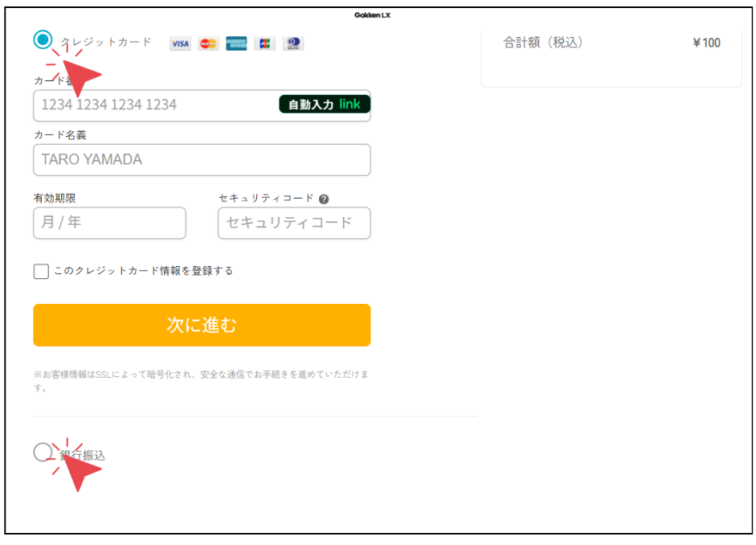The image size is (756, 545).
Task: Click the 月/年 expiration date field
Action: [109, 223]
